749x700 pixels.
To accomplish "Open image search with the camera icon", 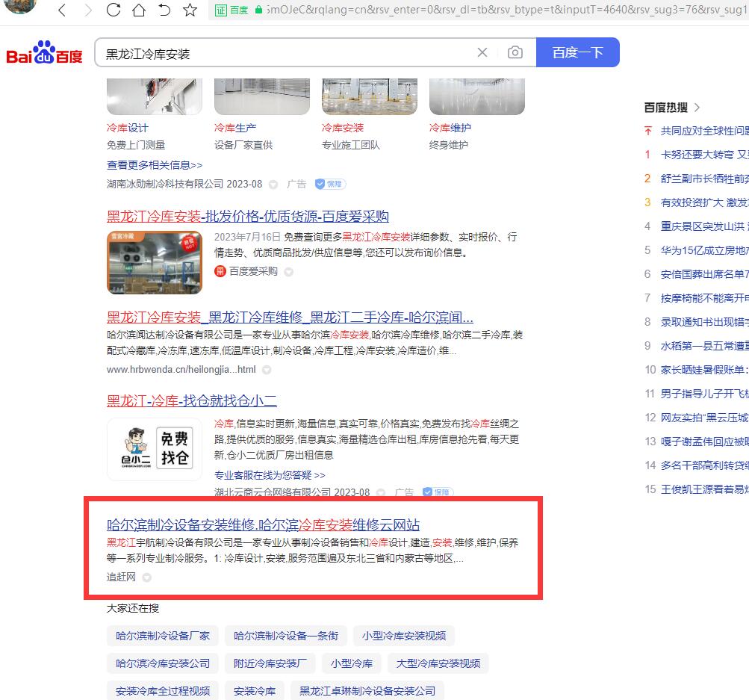I will coord(515,52).
